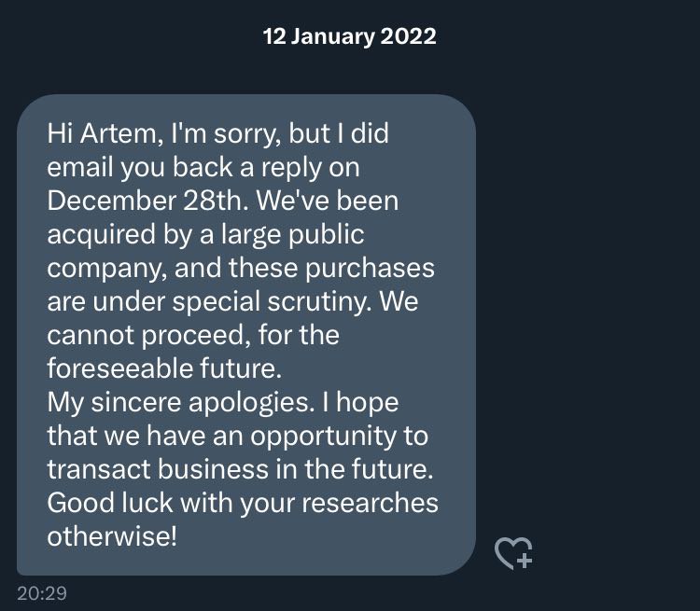Screen dimensions: 700x611
Task: Click the word "scrutiny" in the message
Action: 319,301
